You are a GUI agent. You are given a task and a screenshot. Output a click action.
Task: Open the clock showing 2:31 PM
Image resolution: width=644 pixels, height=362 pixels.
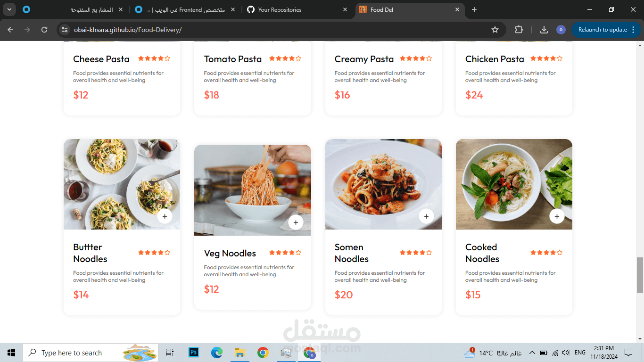point(604,353)
